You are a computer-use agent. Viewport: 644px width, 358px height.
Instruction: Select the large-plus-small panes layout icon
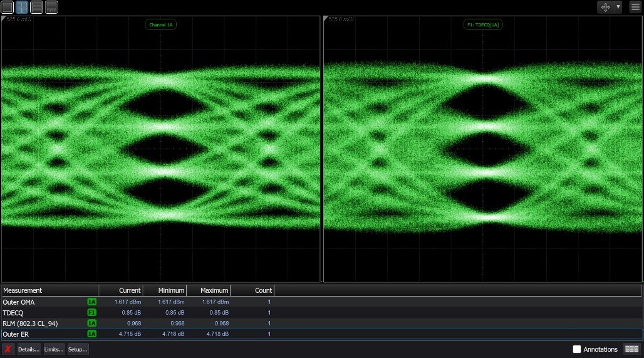pos(51,8)
